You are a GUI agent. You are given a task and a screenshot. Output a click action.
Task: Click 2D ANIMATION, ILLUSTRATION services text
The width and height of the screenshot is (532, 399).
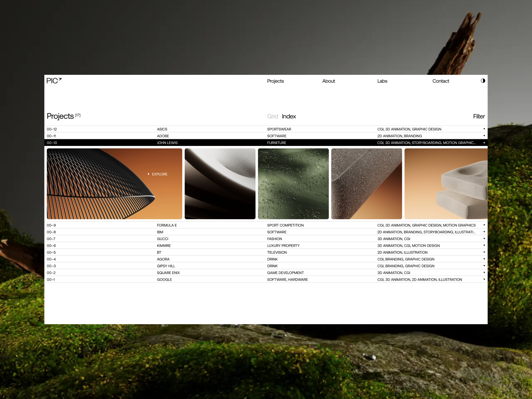tap(402, 253)
